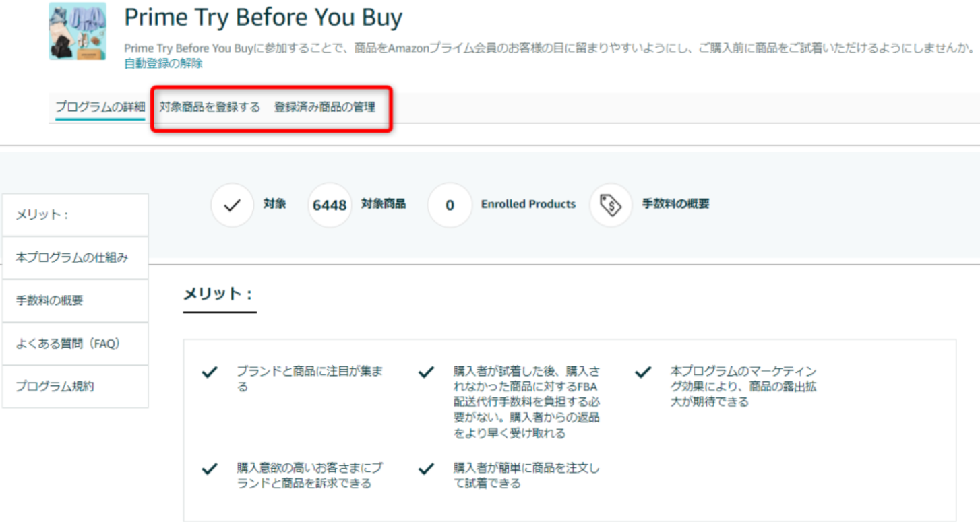Open the プログラムの詳細 tab

coord(100,107)
